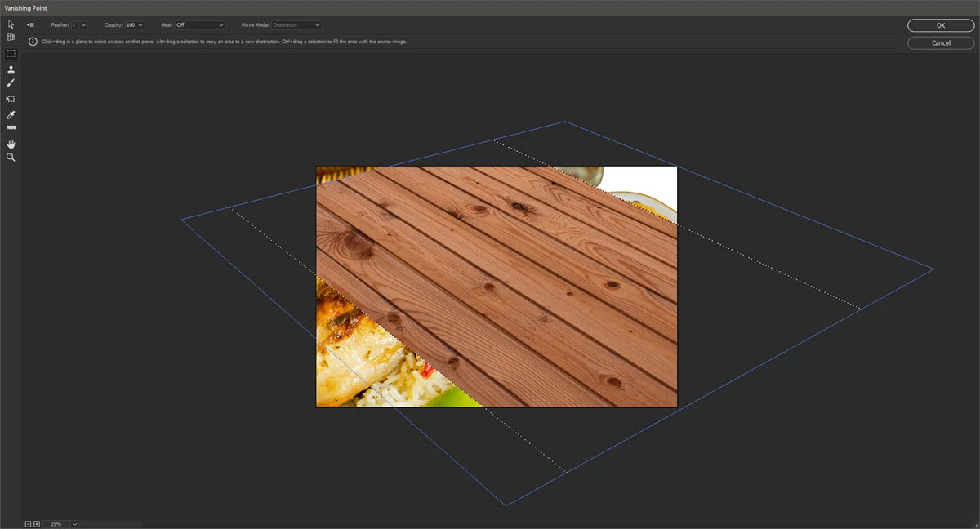Viewport: 980px width, 529px height.
Task: Click the 'Heal:' label
Action: coord(167,25)
